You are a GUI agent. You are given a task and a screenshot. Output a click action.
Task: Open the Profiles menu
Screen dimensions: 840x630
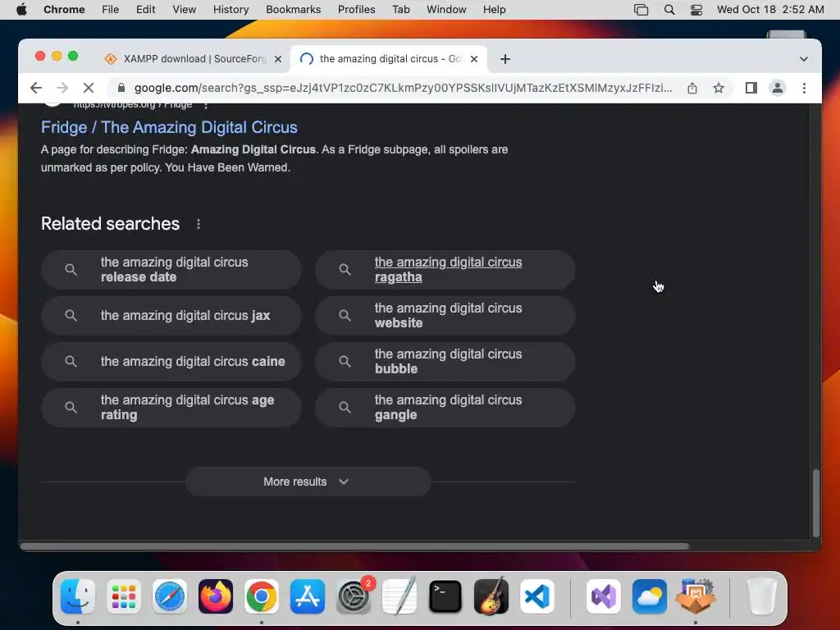356,10
